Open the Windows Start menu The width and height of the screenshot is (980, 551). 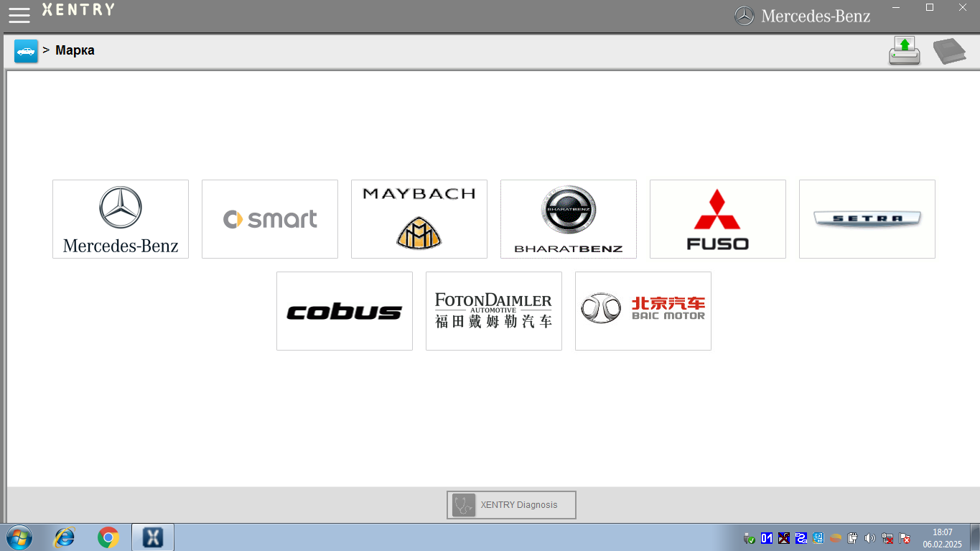[19, 537]
